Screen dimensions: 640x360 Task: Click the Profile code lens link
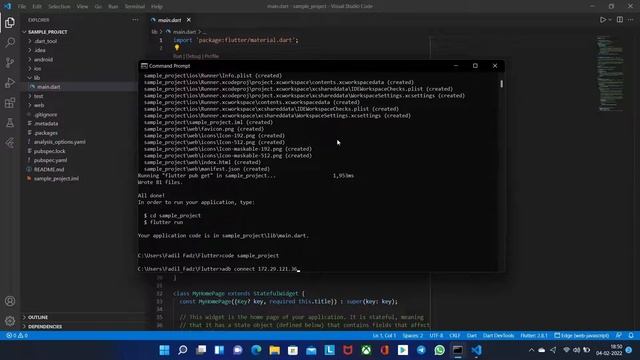pos(211,56)
